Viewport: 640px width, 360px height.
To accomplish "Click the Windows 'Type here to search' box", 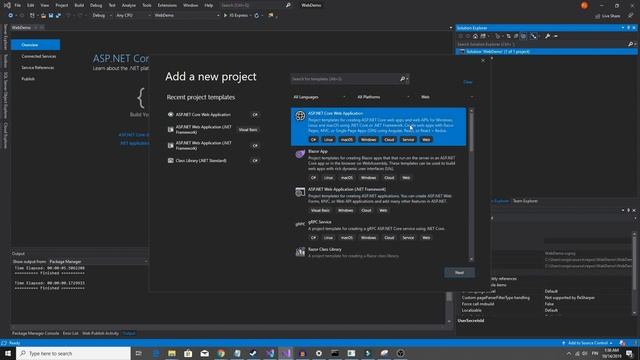I will pos(74,353).
